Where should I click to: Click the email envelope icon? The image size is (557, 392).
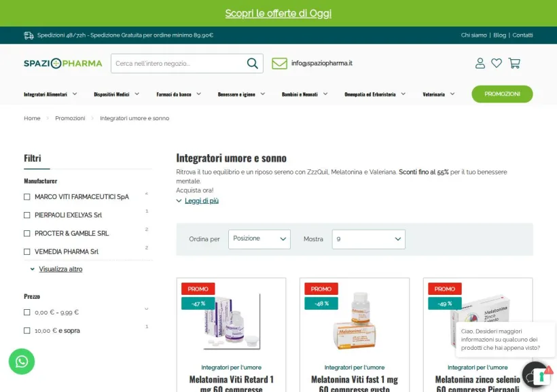pos(279,64)
